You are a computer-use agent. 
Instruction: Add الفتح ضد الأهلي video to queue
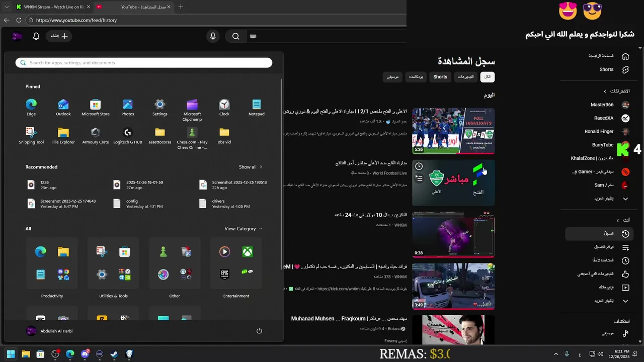click(419, 178)
